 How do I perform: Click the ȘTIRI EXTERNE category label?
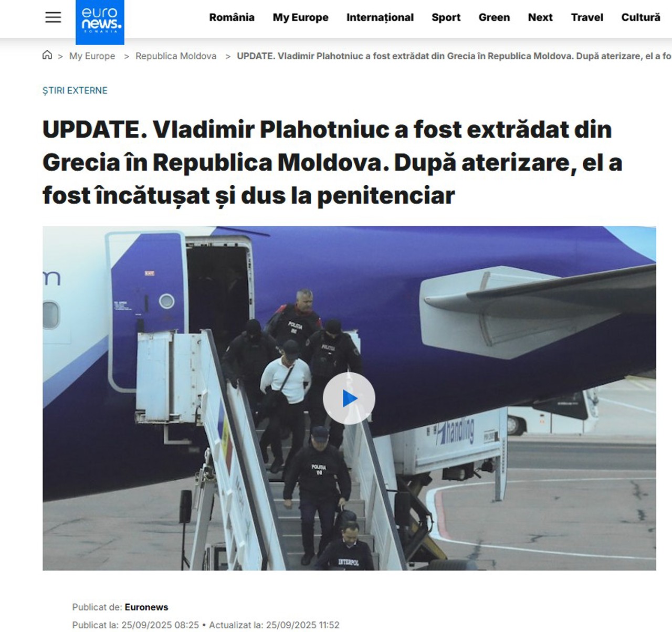[x=75, y=90]
